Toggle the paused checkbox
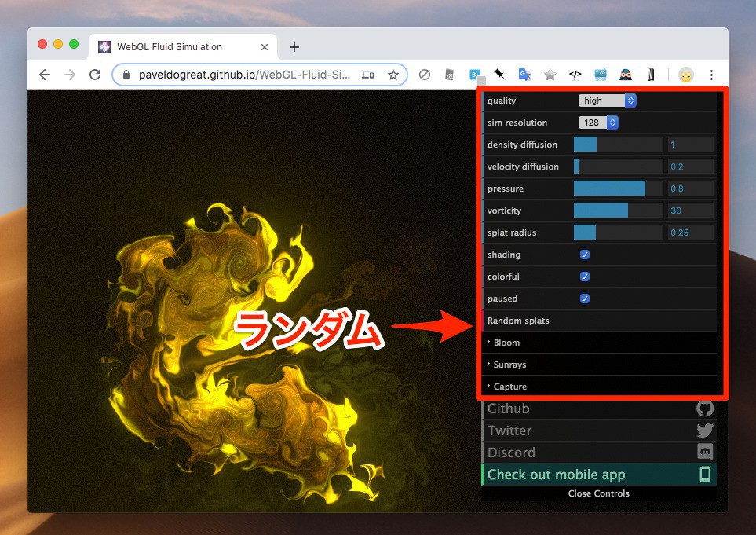This screenshot has height=535, width=756. coord(585,299)
